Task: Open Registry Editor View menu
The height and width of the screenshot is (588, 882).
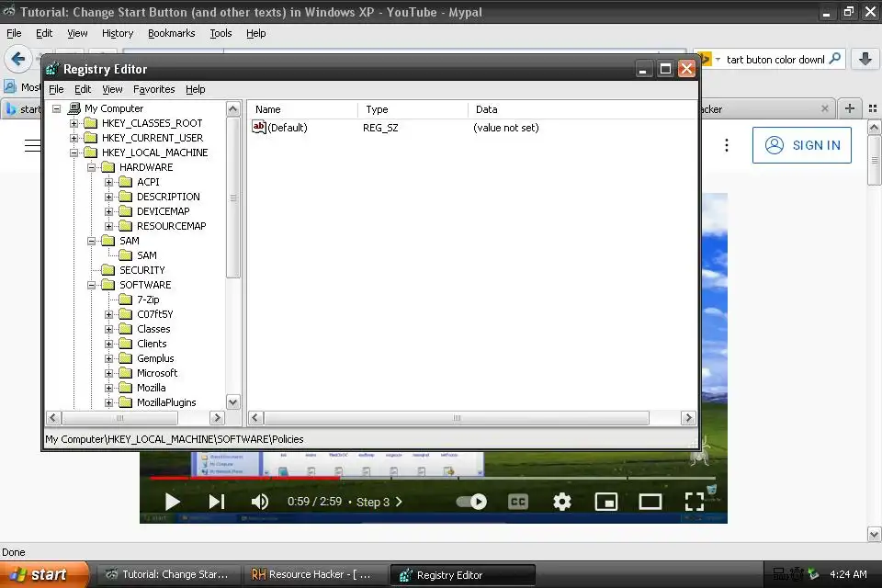Action: (112, 89)
